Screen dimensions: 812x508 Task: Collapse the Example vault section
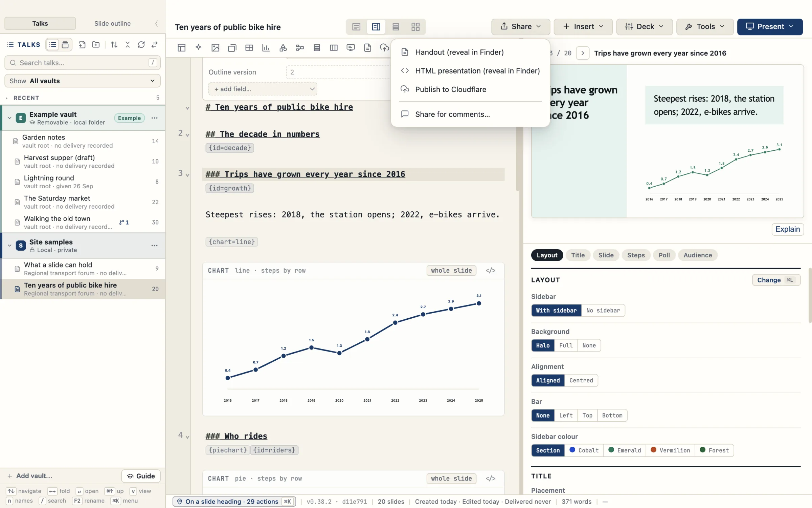pos(9,118)
